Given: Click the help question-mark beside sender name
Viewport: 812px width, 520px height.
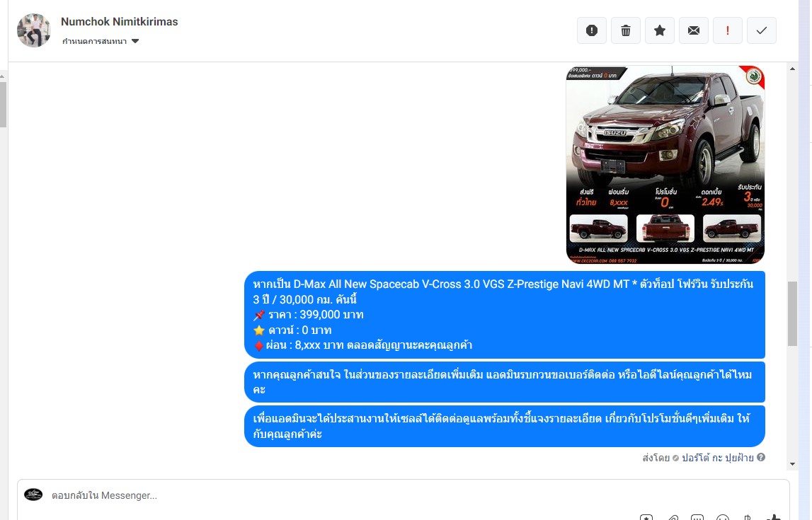Looking at the screenshot, I should coord(761,457).
